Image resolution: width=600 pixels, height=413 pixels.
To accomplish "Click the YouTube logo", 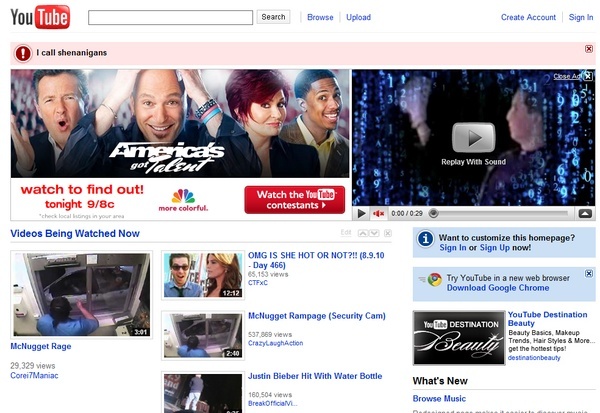I will [x=40, y=17].
